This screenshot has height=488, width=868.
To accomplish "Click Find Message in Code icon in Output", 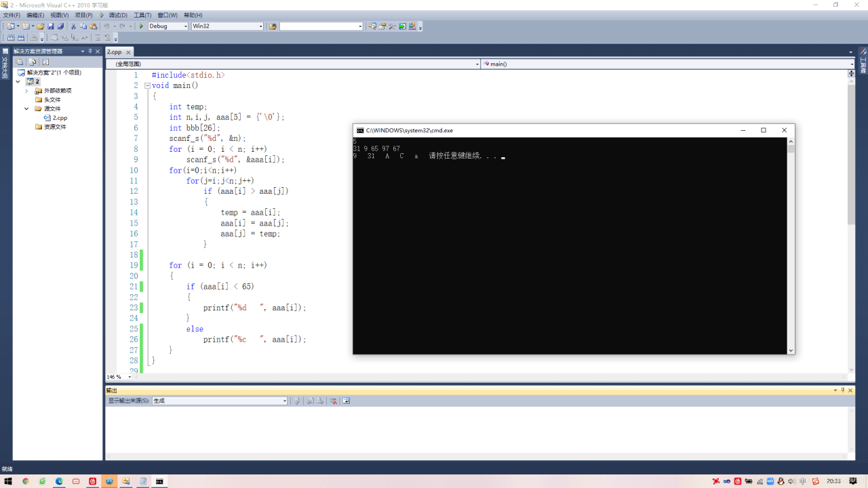I will (296, 401).
